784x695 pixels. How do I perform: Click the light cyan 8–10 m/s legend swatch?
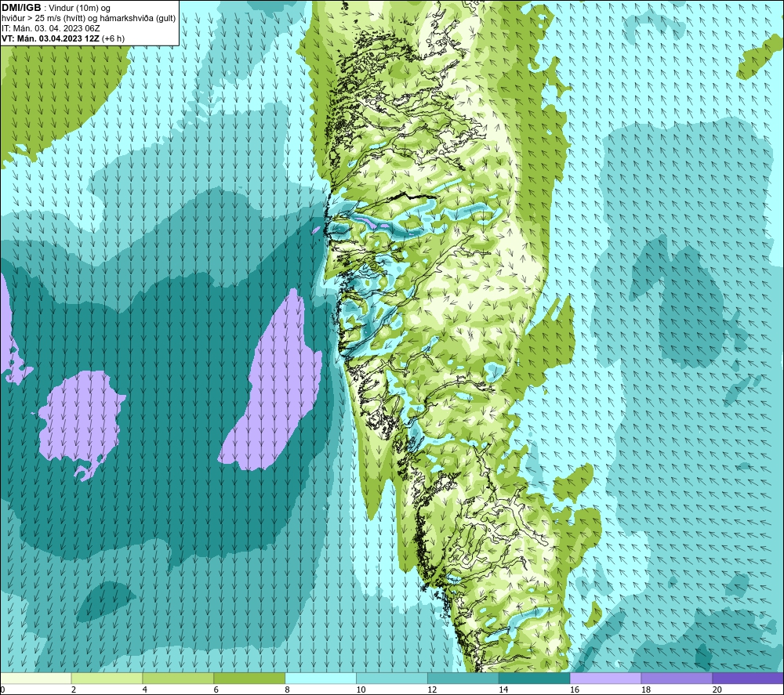(x=321, y=678)
